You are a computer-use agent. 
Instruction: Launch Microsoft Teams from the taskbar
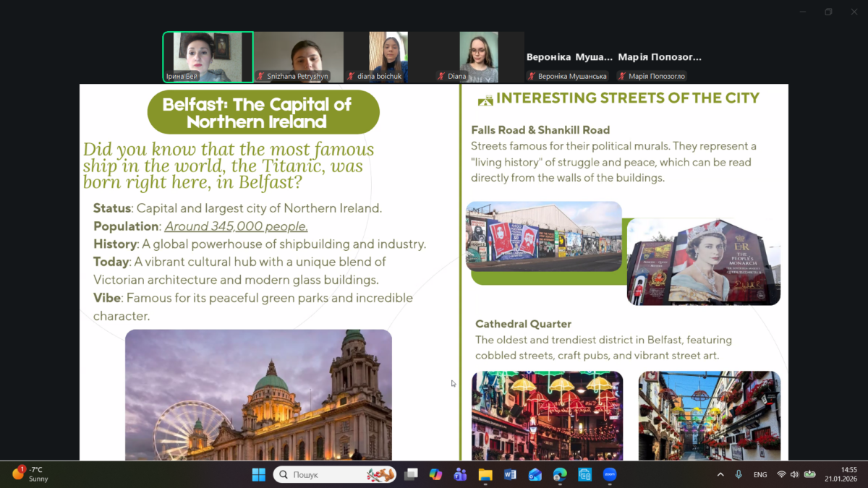[460, 475]
